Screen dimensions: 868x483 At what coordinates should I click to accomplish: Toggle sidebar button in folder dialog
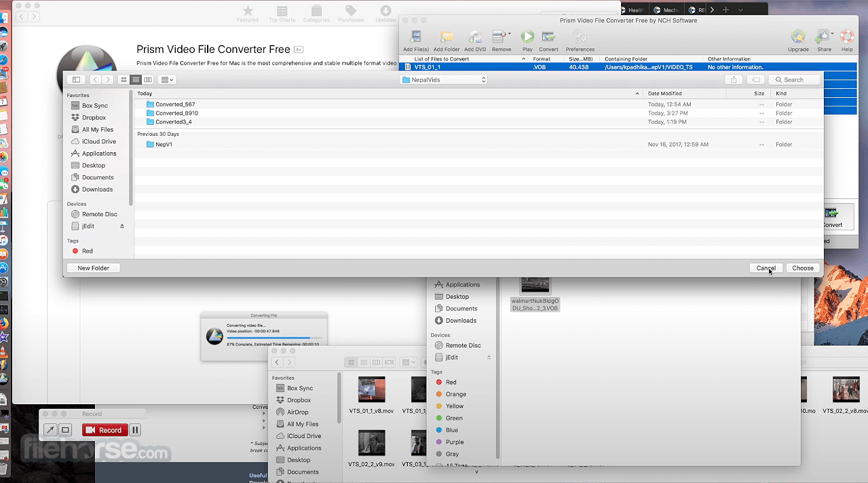coord(76,79)
